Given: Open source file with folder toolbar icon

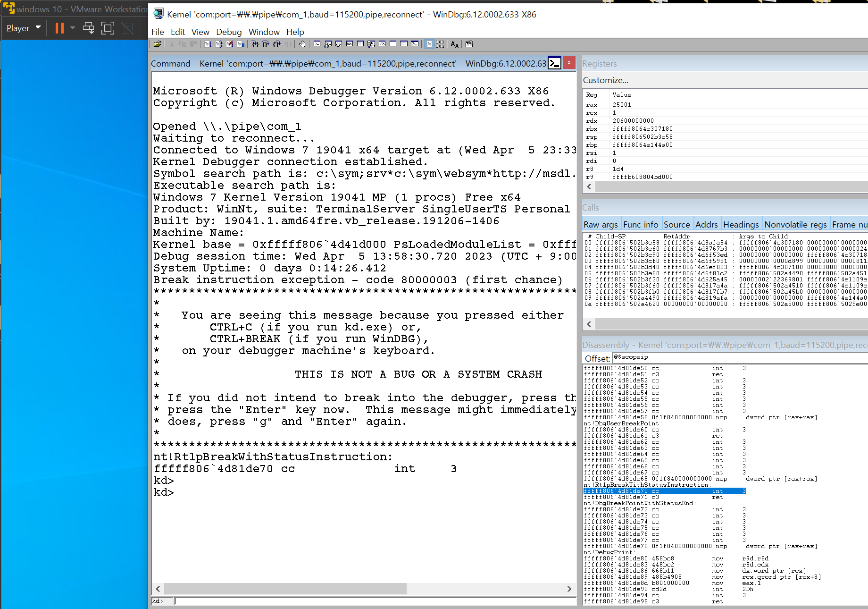Looking at the screenshot, I should coord(158,44).
